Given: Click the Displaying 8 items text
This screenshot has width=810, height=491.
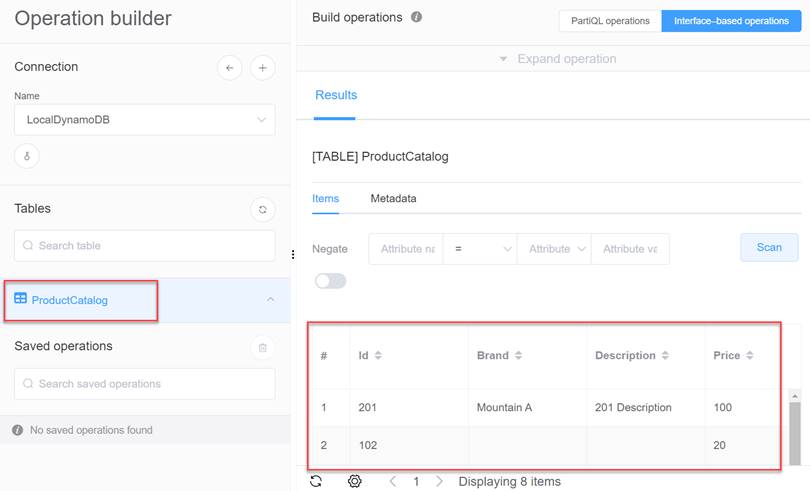Looking at the screenshot, I should tap(509, 482).
